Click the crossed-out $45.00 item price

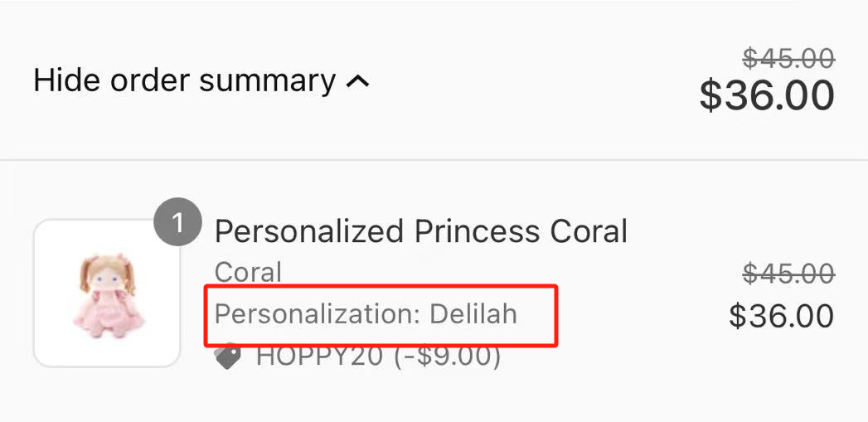[788, 273]
